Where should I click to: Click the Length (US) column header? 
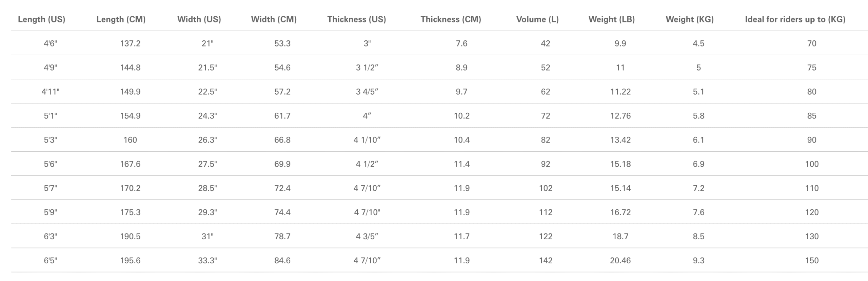click(x=41, y=19)
